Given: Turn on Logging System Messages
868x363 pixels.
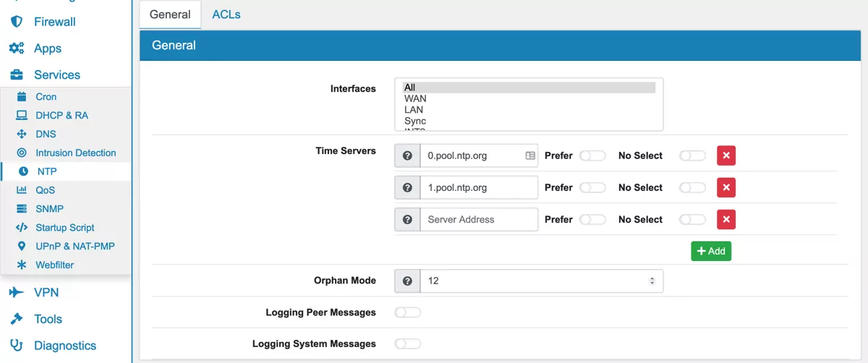Looking at the screenshot, I should (408, 343).
